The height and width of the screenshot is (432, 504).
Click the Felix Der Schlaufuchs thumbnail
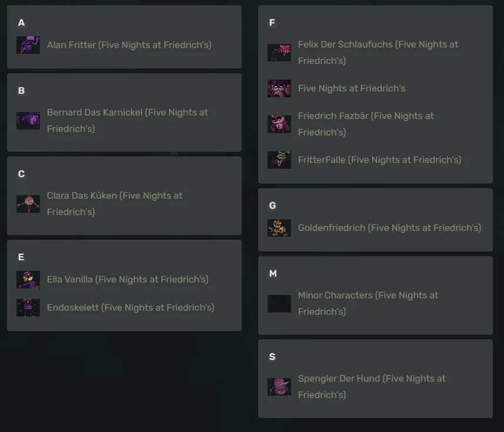[279, 53]
